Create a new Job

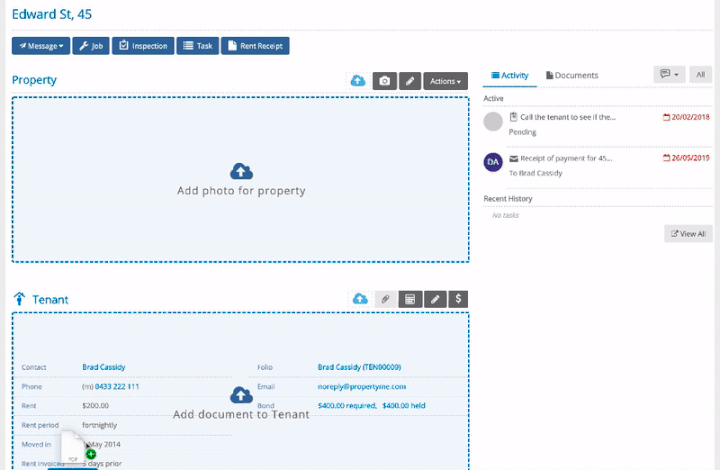pos(91,46)
